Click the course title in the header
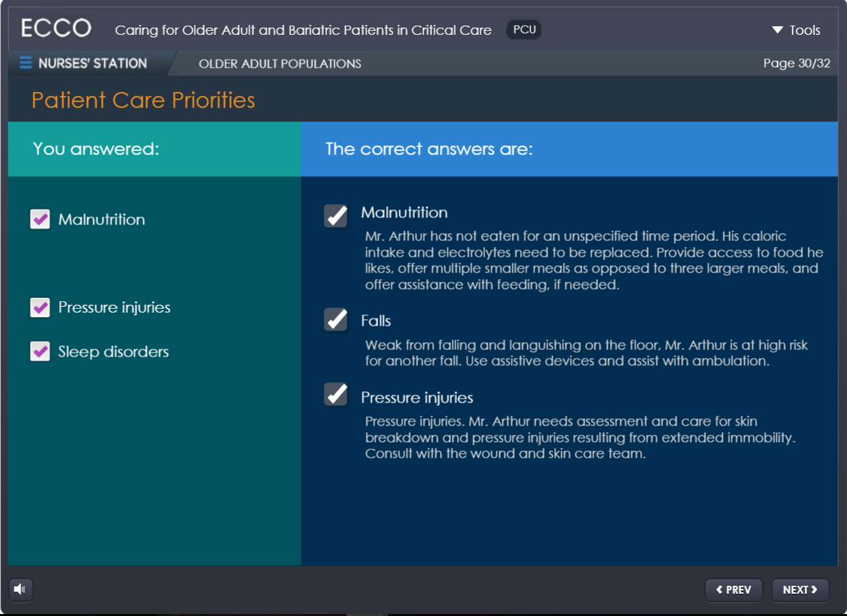The height and width of the screenshot is (616, 847). (303, 30)
